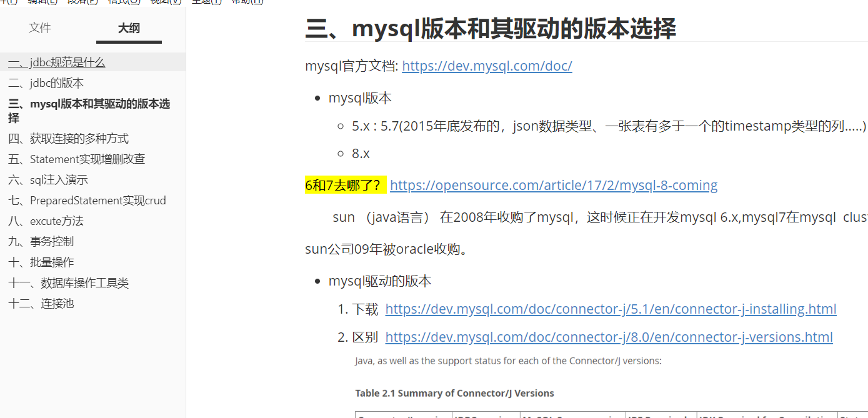
Task: Open outline item 十二、连接池
Action: click(x=41, y=303)
